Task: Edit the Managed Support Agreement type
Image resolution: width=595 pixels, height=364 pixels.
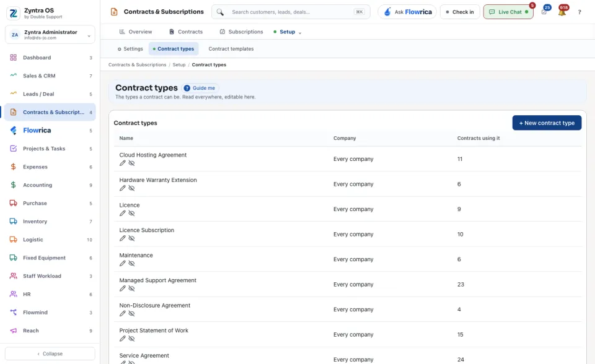Action: [x=123, y=288]
